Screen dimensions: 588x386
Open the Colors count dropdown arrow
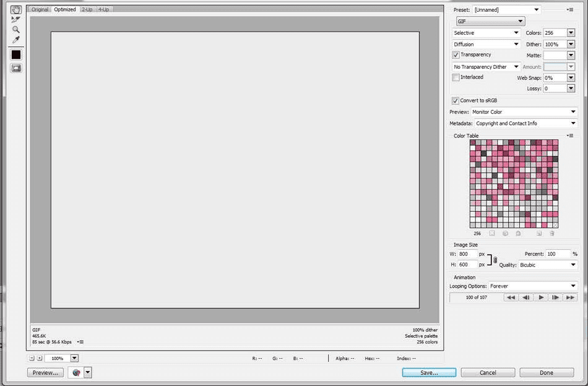click(x=571, y=33)
